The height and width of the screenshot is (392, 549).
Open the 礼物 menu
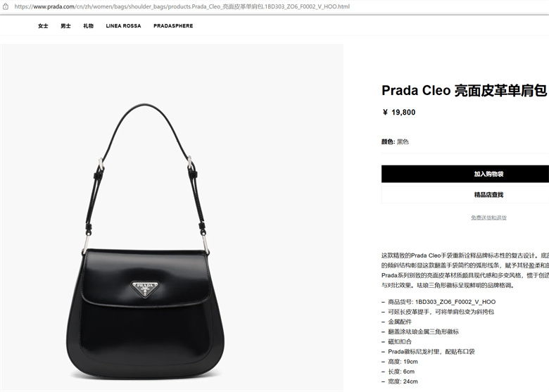[88, 26]
